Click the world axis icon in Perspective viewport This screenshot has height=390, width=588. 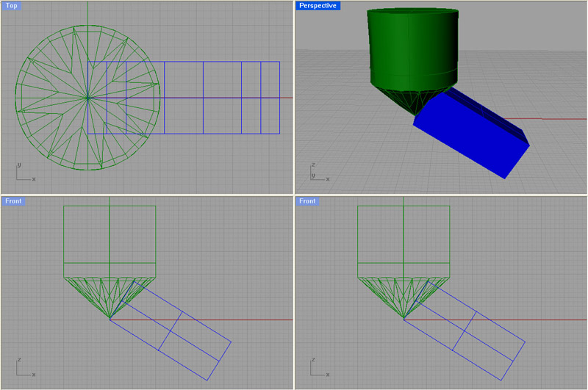click(320, 173)
